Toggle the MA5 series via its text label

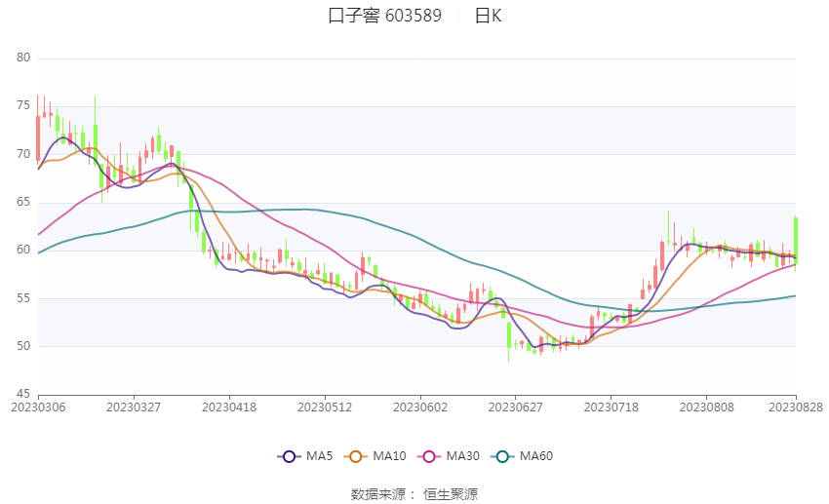pyautogui.click(x=320, y=456)
